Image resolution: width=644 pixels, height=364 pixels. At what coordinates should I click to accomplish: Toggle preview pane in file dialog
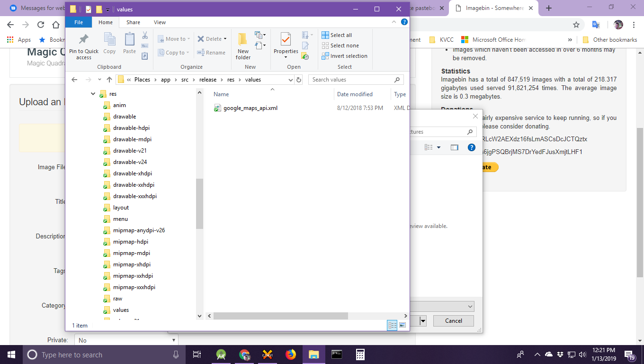(x=455, y=147)
